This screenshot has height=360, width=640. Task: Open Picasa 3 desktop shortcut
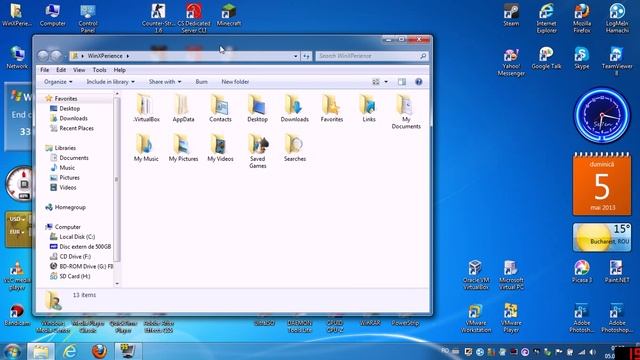coord(582,271)
